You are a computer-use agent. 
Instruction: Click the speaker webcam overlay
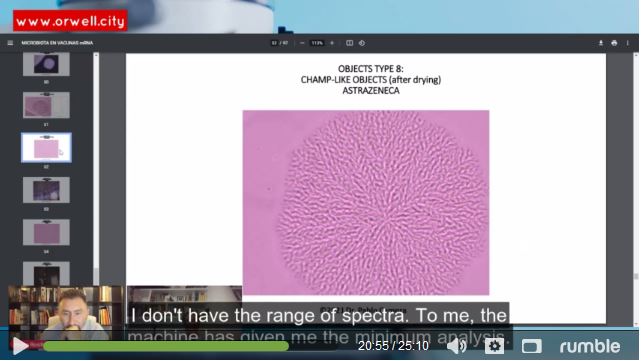point(65,313)
